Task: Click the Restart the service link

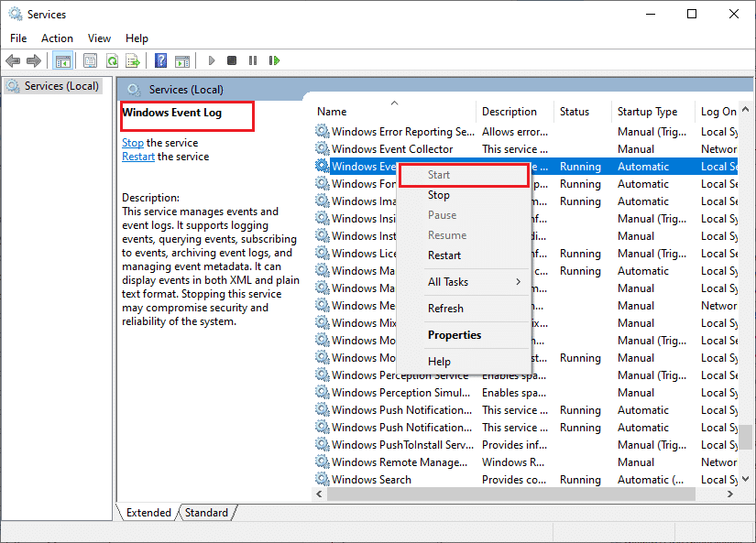Action: (x=138, y=157)
